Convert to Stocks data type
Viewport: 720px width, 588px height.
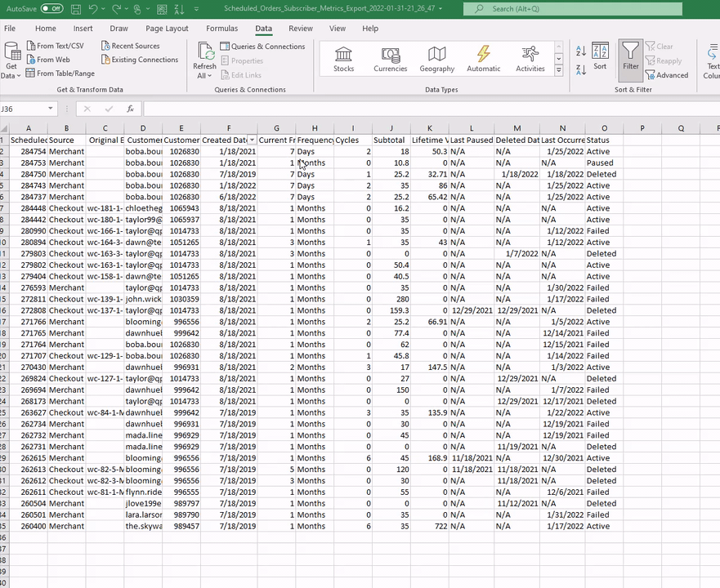point(343,60)
